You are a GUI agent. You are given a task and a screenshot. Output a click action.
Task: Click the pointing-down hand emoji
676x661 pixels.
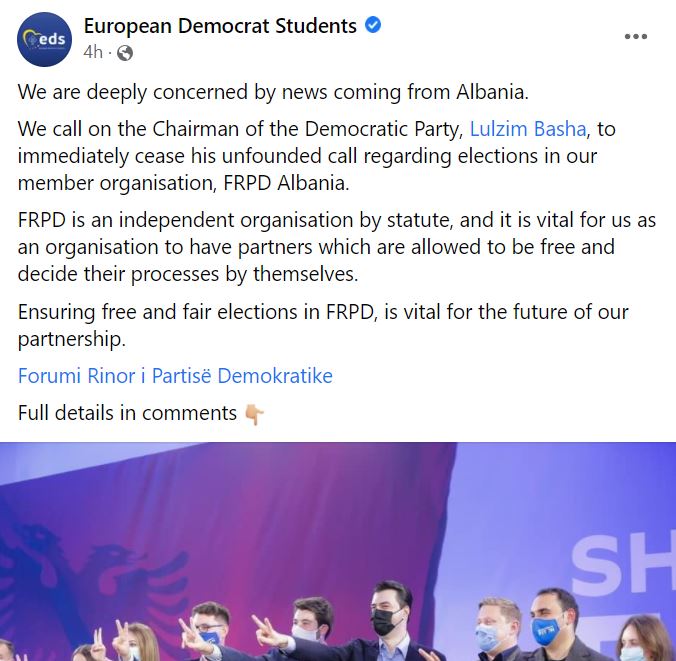pyautogui.click(x=254, y=413)
